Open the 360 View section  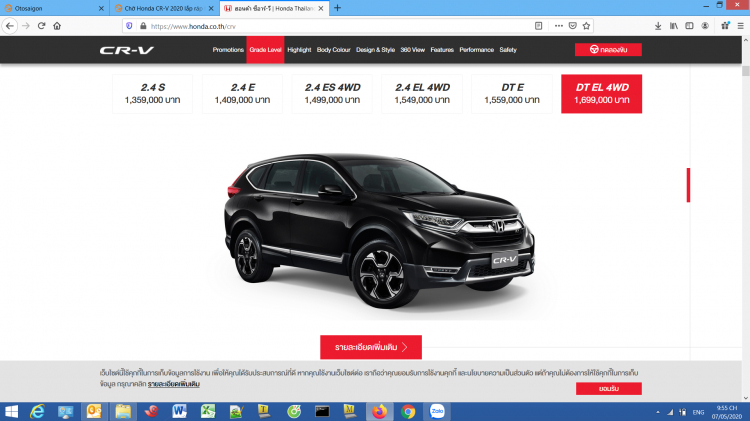(x=413, y=50)
